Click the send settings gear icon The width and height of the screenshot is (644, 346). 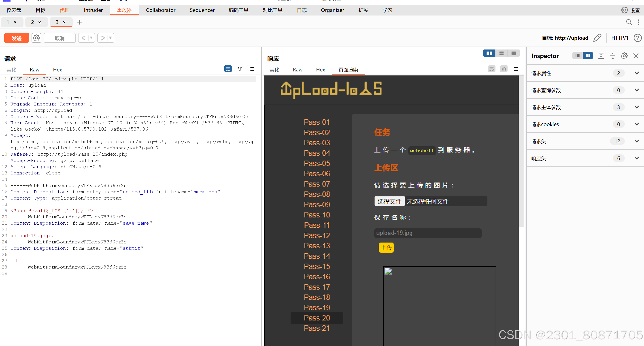(x=36, y=38)
